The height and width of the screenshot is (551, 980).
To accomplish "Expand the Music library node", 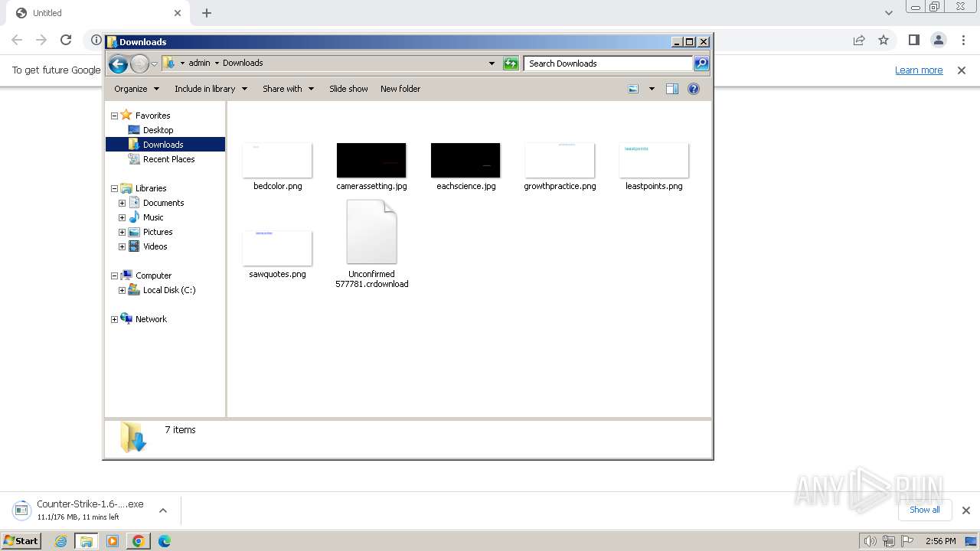I will tap(122, 218).
